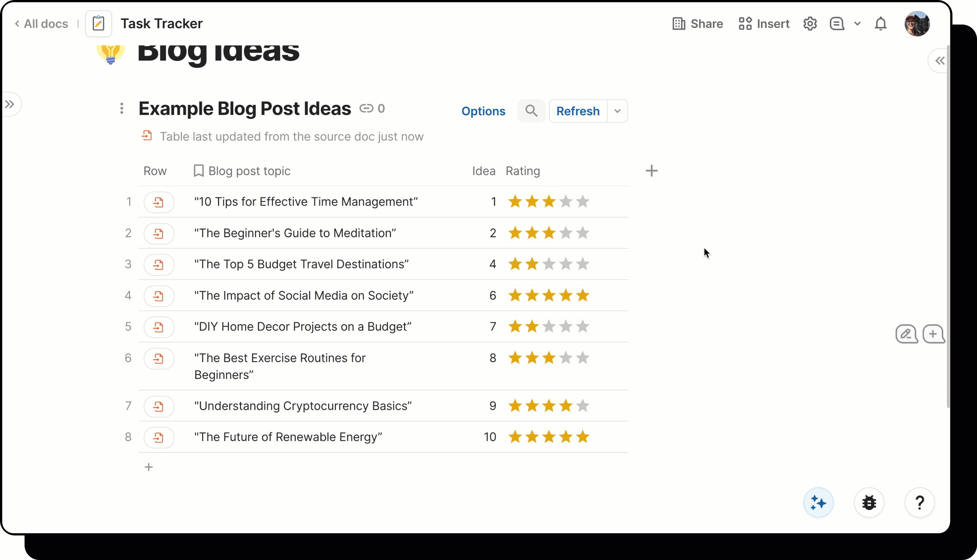The width and height of the screenshot is (977, 560).
Task: Open table Options link
Action: (x=483, y=111)
